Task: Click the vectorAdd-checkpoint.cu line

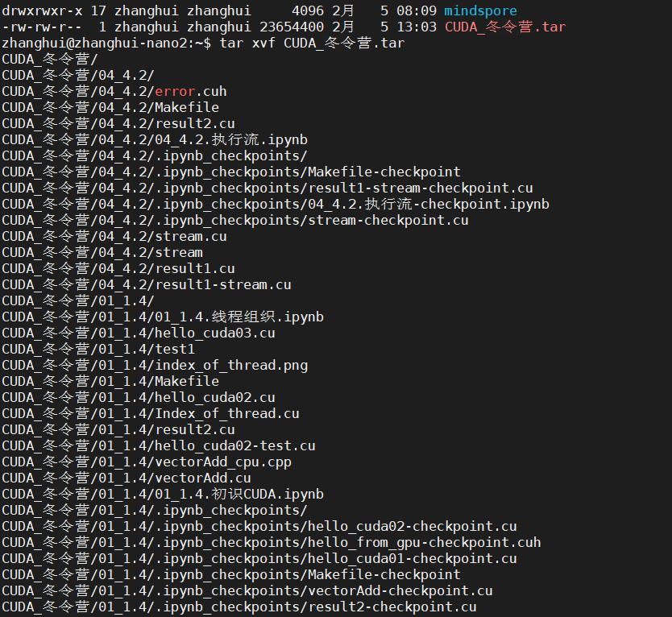Action: (x=247, y=590)
